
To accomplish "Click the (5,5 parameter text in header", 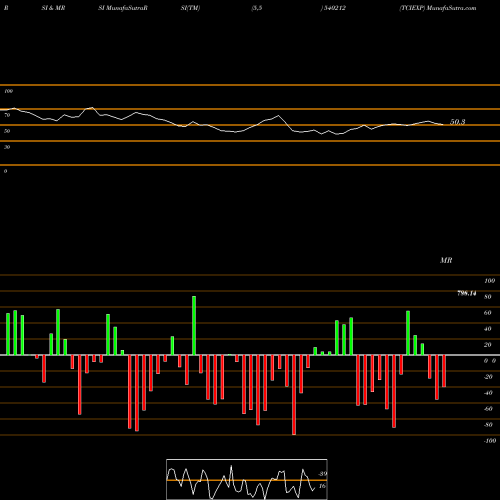I will click(x=257, y=8).
